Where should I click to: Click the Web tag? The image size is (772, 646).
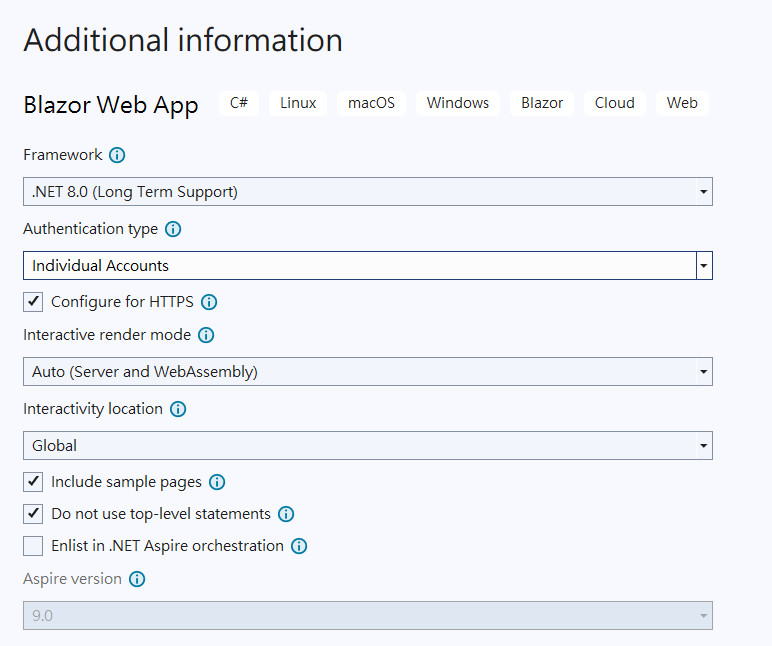coord(682,103)
